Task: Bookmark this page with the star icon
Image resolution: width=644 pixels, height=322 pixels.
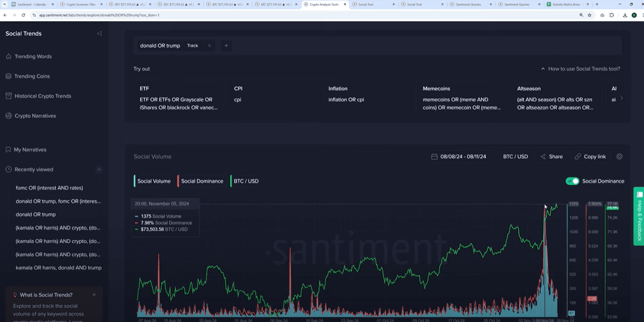Action: (589, 15)
